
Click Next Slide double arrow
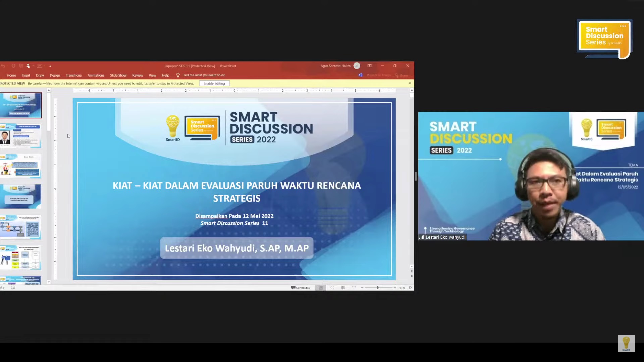tap(412, 276)
